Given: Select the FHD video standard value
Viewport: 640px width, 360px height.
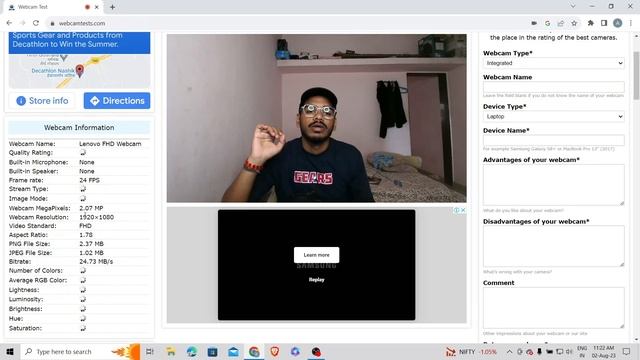Looking at the screenshot, I should tap(85, 226).
